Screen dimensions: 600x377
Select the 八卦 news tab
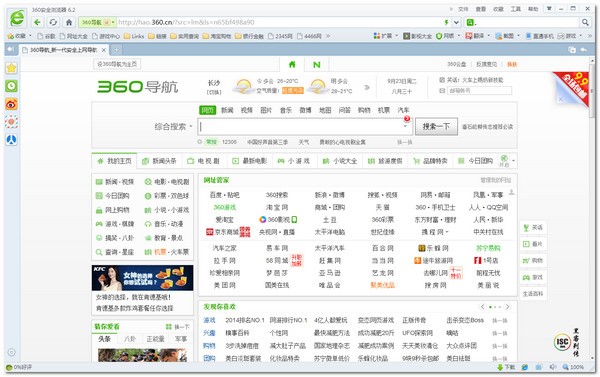coord(130,339)
